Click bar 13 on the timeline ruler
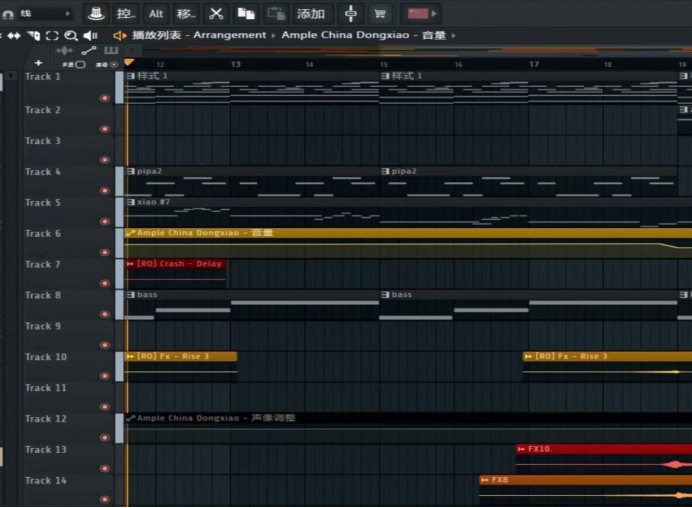Screen dimensions: 692x508 pos(236,65)
